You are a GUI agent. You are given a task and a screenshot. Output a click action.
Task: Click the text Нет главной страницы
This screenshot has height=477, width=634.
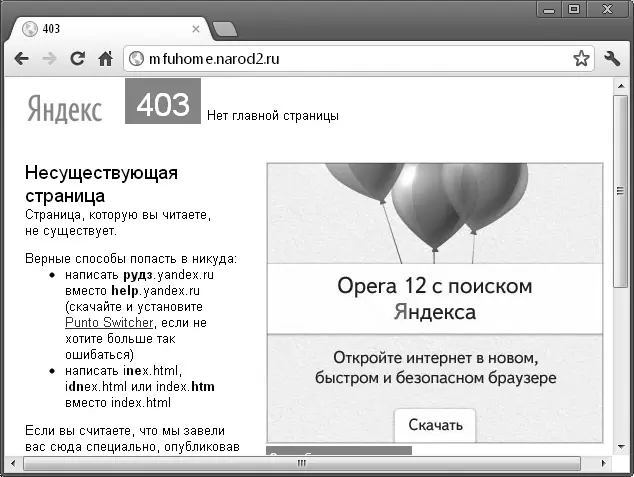273,116
